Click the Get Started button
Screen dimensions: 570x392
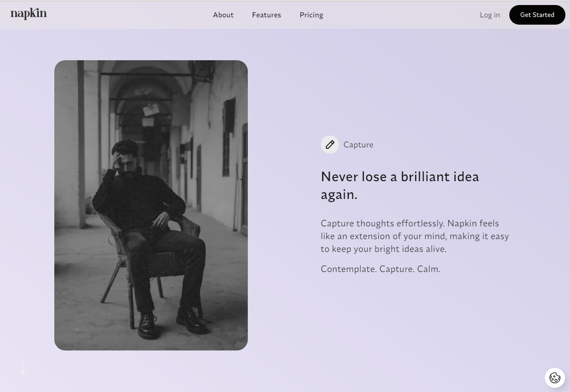537,15
